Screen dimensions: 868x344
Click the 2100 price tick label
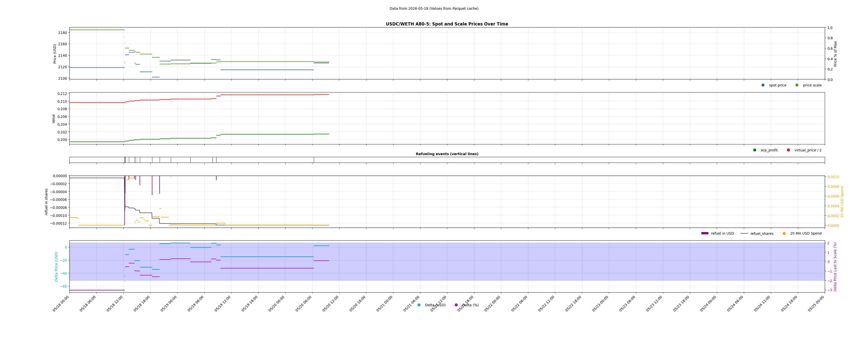pos(63,78)
